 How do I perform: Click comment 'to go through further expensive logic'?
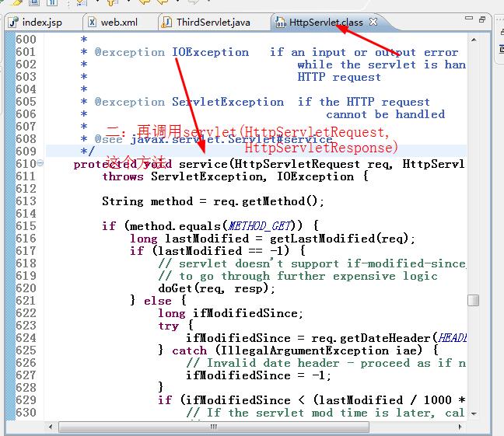click(x=308, y=276)
